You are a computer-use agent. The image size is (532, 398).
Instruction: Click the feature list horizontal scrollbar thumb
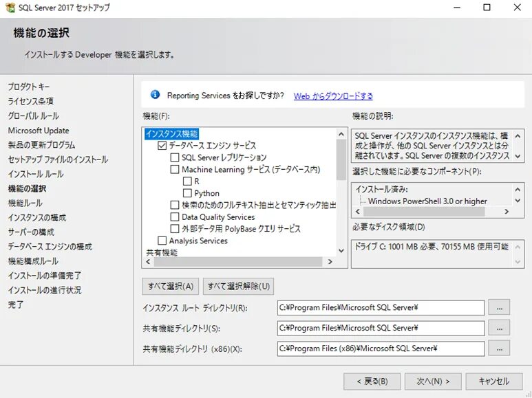238,262
